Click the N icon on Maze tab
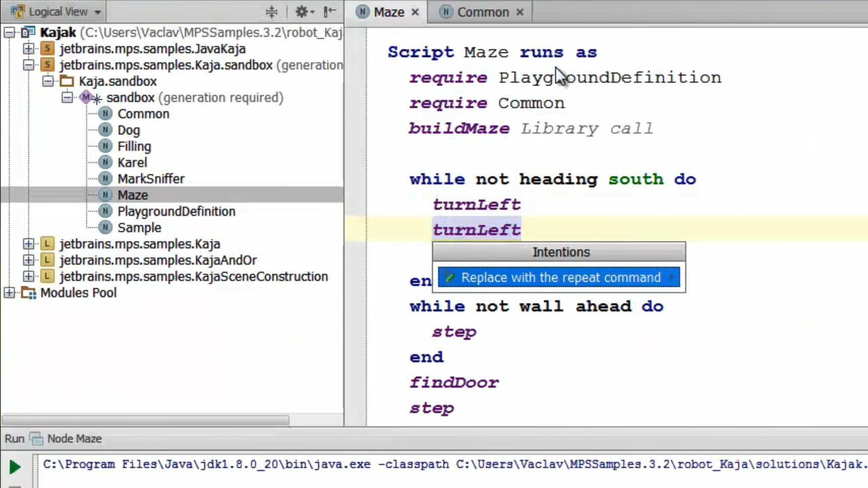 [363, 12]
